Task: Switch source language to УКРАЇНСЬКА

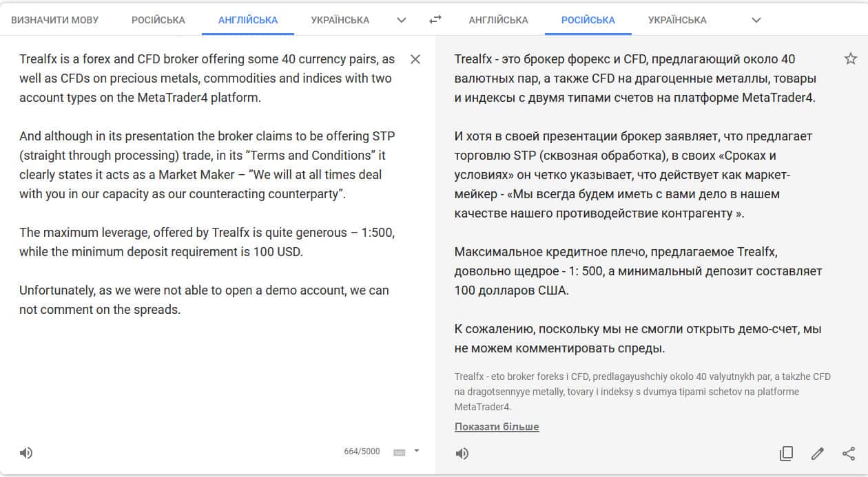Action: pyautogui.click(x=340, y=20)
